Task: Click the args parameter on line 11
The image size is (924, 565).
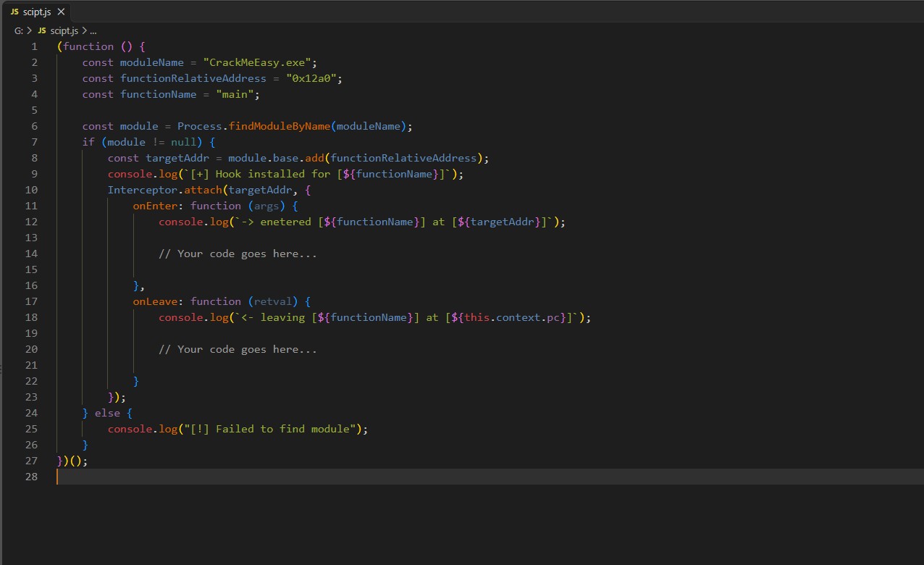Action: (266, 206)
